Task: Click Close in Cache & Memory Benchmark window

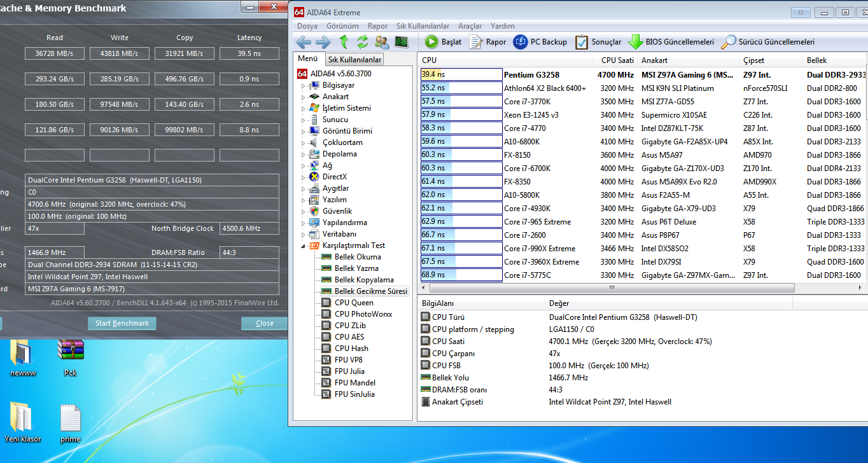Action: [264, 323]
